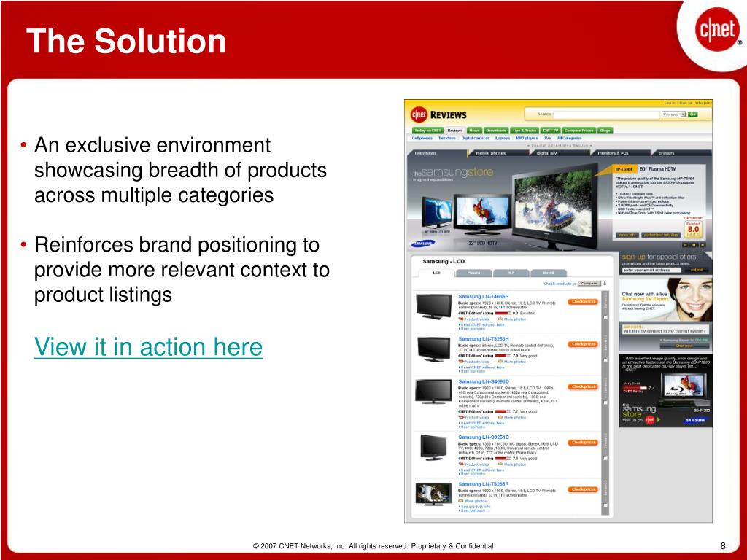Follow the MP3 players category link
Image resolution: width=747 pixels, height=560 pixels.
tap(527, 138)
